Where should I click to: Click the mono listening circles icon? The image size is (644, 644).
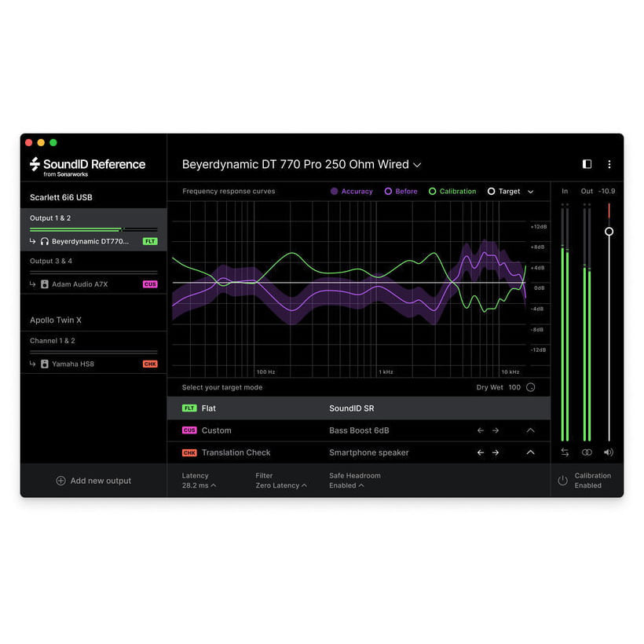[x=587, y=452]
